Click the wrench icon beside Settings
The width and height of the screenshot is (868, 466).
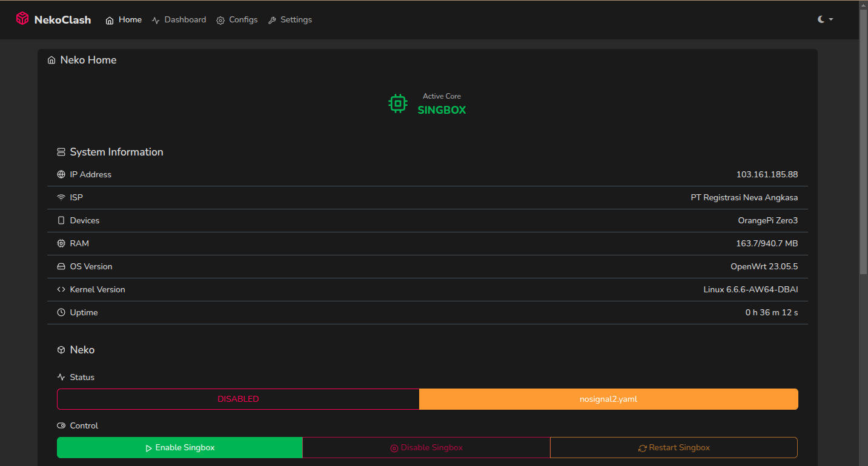coord(272,20)
